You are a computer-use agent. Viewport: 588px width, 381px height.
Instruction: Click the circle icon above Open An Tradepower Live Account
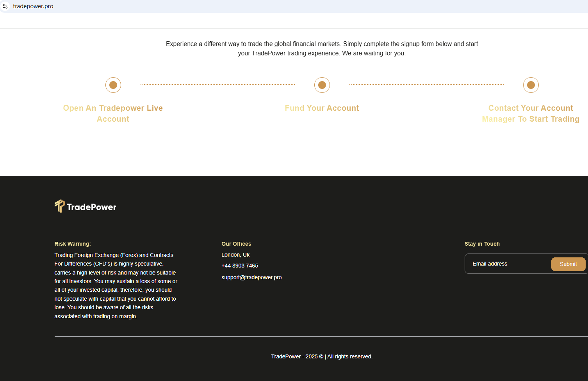coord(113,85)
